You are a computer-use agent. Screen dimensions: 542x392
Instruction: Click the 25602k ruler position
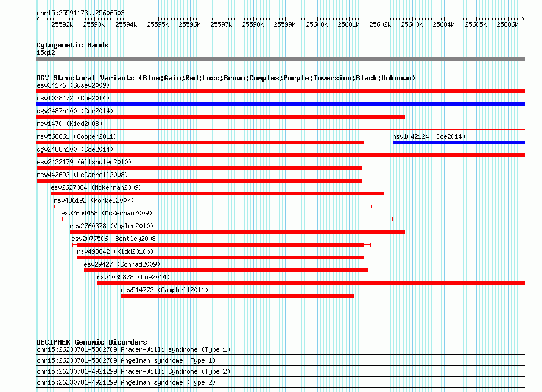click(x=380, y=24)
